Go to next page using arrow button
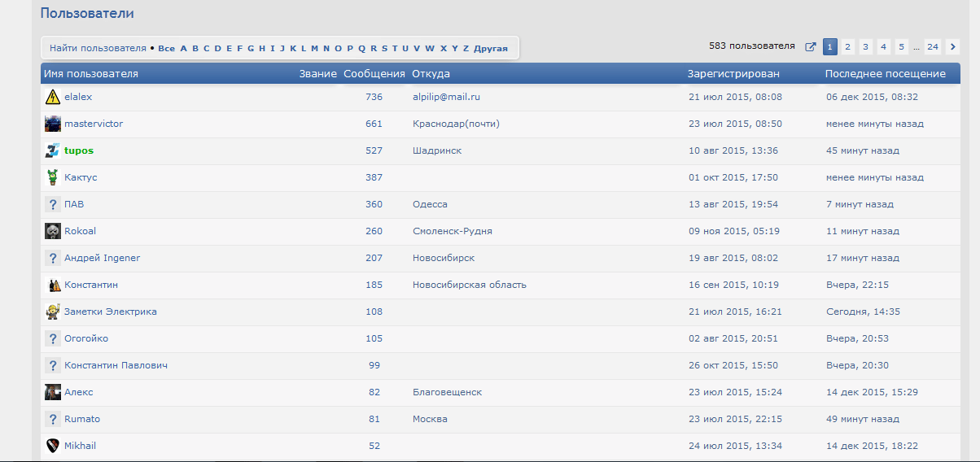 [953, 47]
